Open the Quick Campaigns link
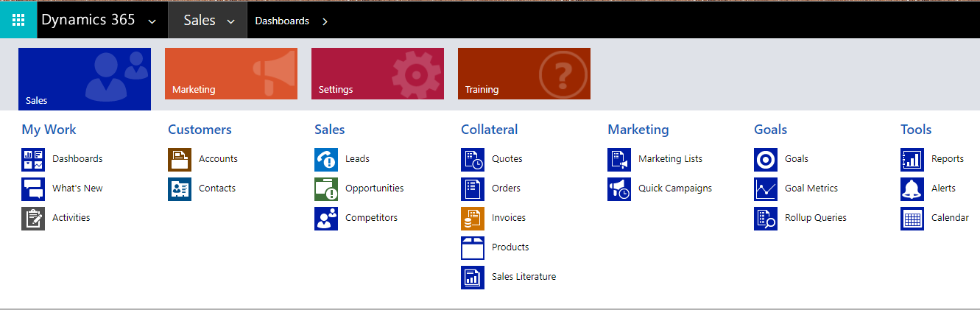Screen dimensions: 980x310 (675, 189)
